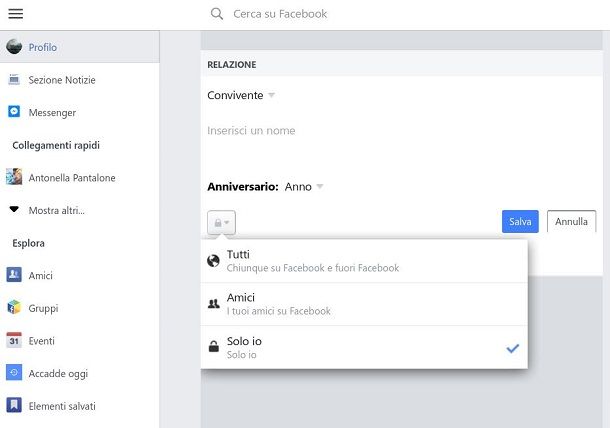Click the two-people icon in the privacy menu
Image resolution: width=610 pixels, height=428 pixels.
click(214, 304)
